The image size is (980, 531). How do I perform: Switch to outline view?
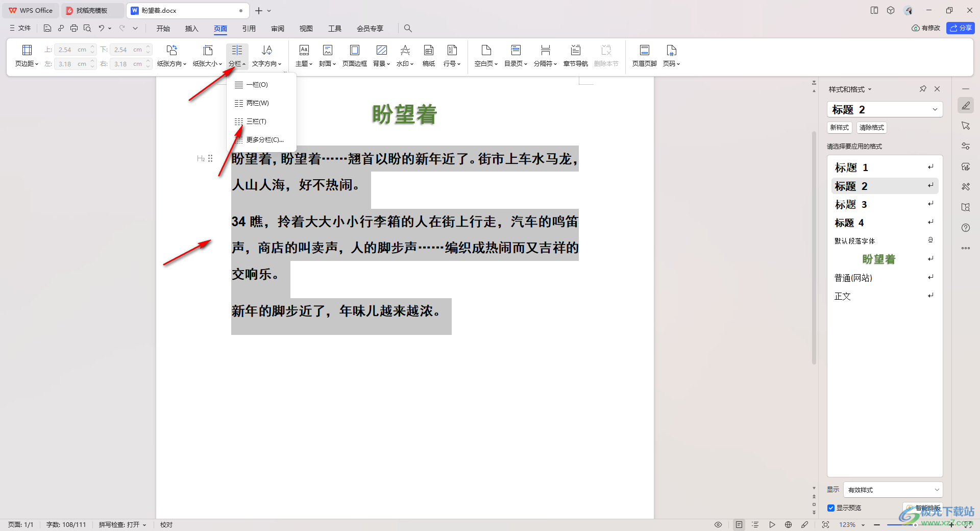coord(755,524)
